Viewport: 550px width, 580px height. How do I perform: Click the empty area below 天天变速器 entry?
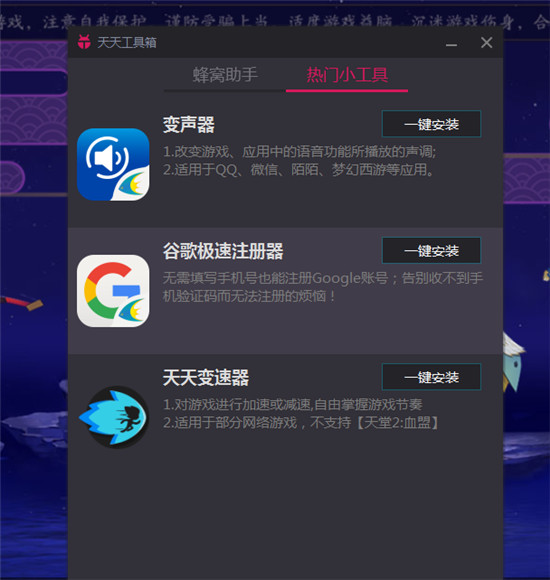tap(285, 518)
